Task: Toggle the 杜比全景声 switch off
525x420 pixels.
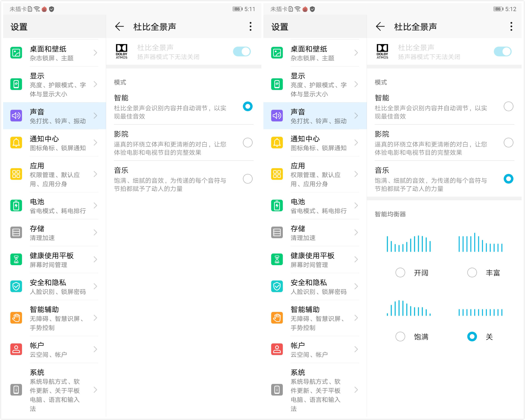Action: [242, 52]
